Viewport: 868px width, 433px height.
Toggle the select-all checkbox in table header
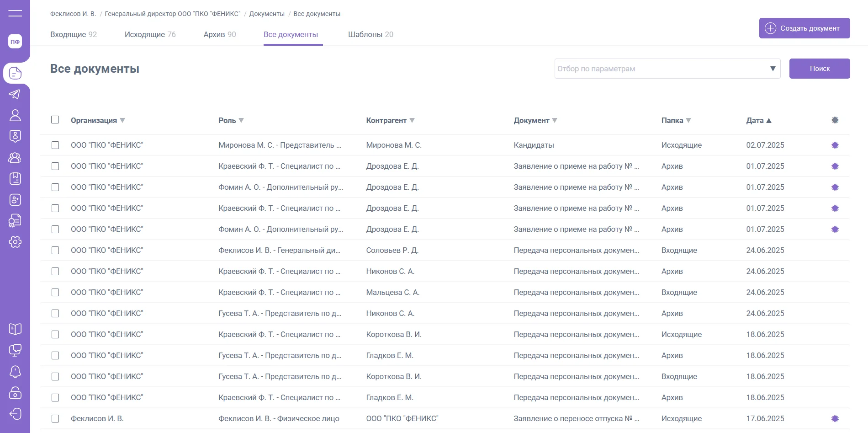(x=55, y=120)
